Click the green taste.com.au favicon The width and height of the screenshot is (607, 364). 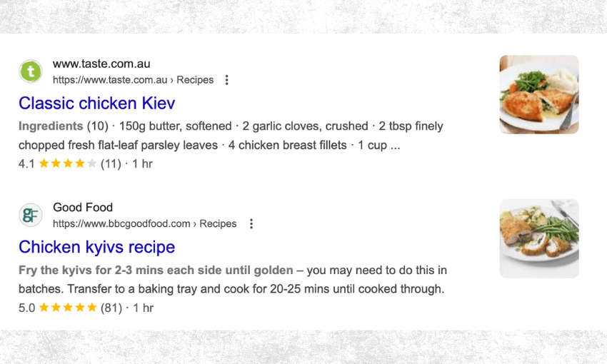click(x=31, y=71)
